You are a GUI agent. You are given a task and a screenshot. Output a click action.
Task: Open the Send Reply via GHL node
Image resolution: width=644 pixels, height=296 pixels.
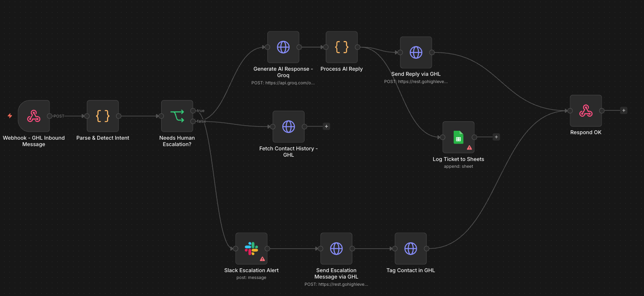pyautogui.click(x=416, y=52)
